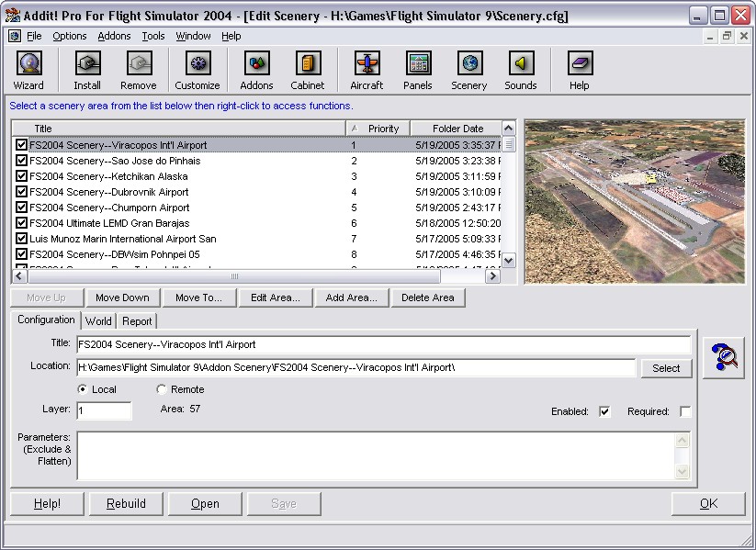Image resolution: width=756 pixels, height=550 pixels.
Task: Open the Scenery globe icon
Action: point(469,71)
